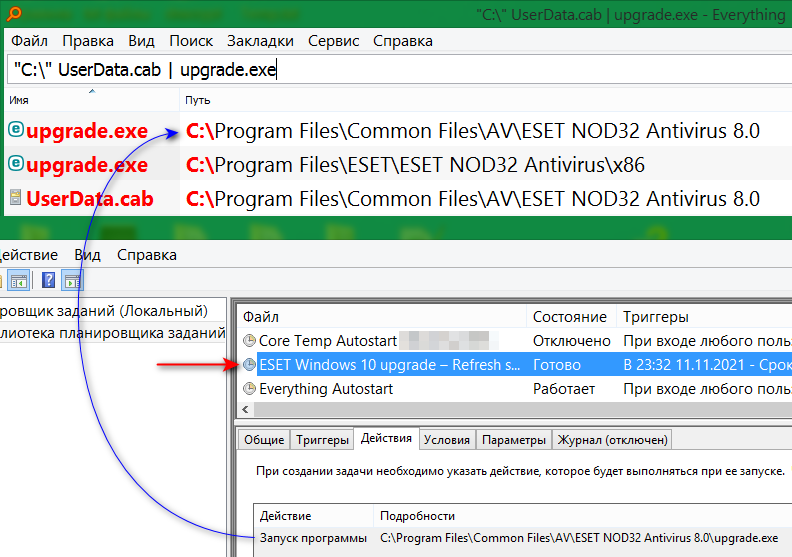Viewport: 792px width, 557px height.
Task: Sort tasks by Файл column header
Action: coord(382,317)
